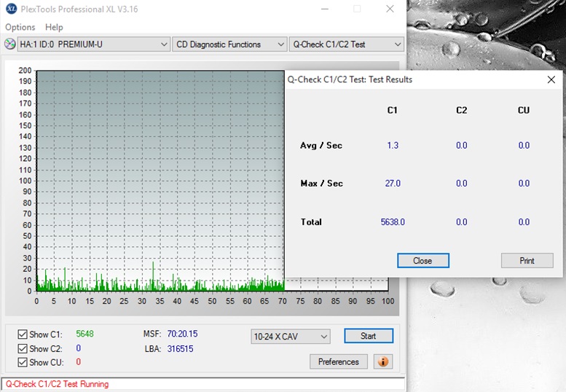The height and width of the screenshot is (392, 566).
Task: Click Print in the Test Results dialog
Action: point(527,261)
